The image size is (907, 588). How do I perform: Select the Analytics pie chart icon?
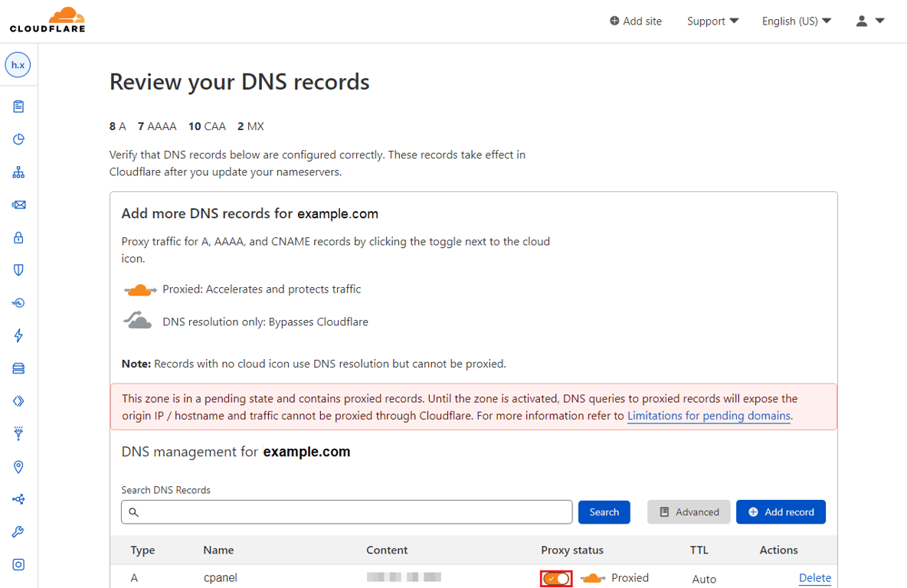18,139
